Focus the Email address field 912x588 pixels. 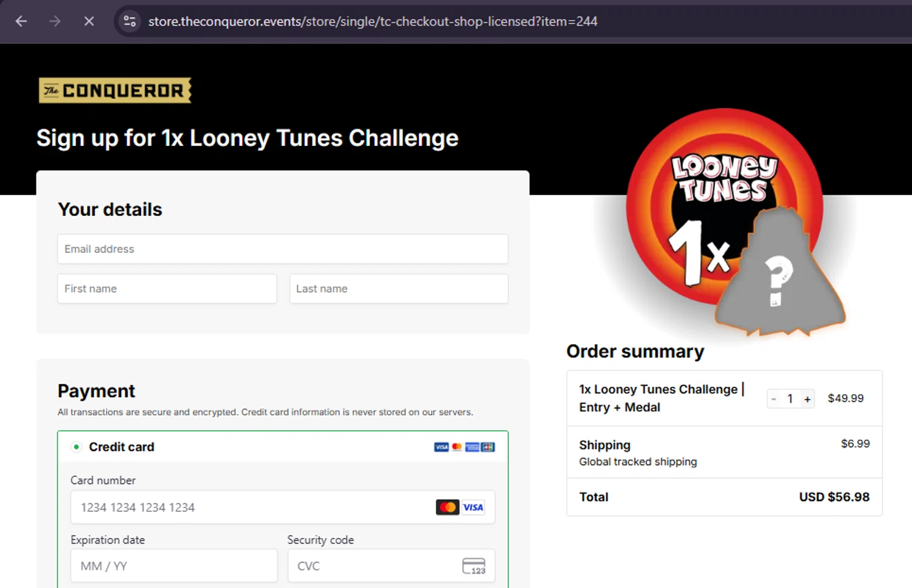[283, 249]
